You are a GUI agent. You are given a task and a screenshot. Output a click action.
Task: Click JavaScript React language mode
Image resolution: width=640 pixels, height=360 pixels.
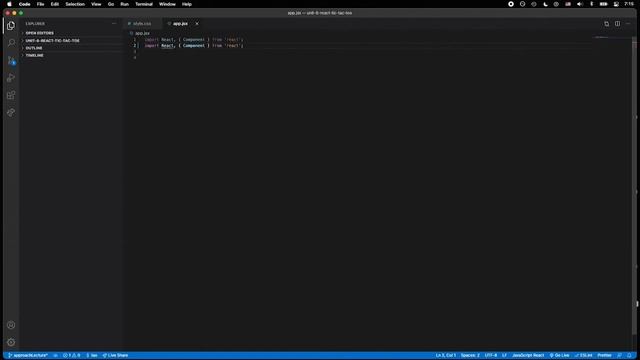(528, 356)
